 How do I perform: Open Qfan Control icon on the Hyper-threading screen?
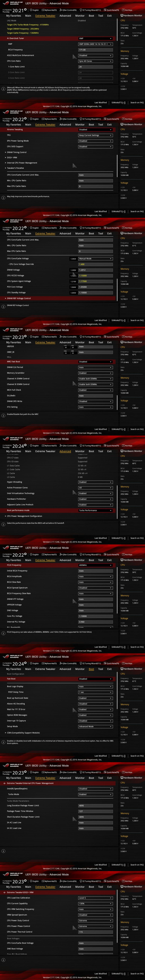[61, 445]
